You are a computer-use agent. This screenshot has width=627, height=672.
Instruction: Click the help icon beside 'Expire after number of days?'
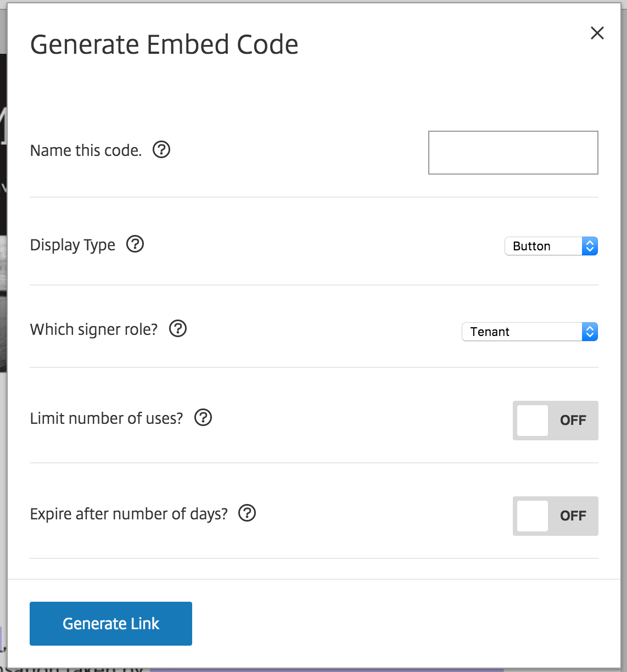click(x=247, y=513)
